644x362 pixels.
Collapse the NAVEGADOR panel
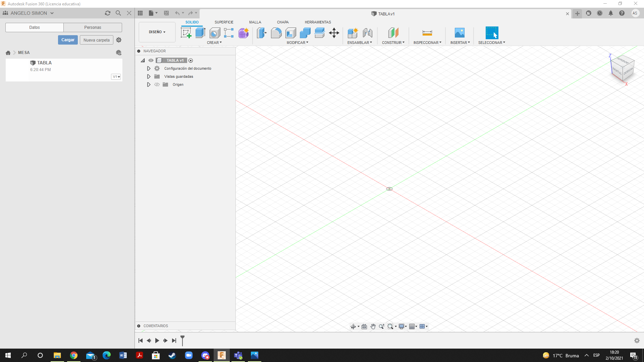139,51
